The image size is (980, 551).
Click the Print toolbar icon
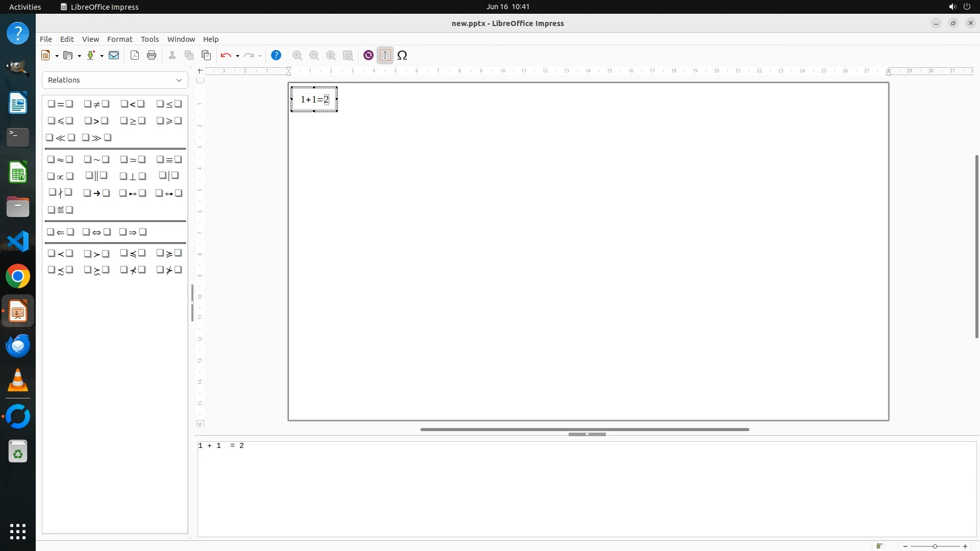click(152, 56)
